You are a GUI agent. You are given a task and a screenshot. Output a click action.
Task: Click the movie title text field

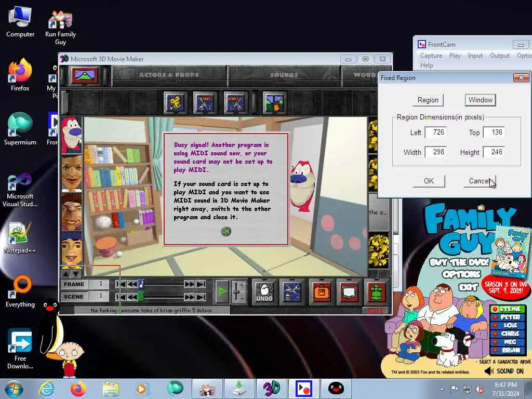151,310
